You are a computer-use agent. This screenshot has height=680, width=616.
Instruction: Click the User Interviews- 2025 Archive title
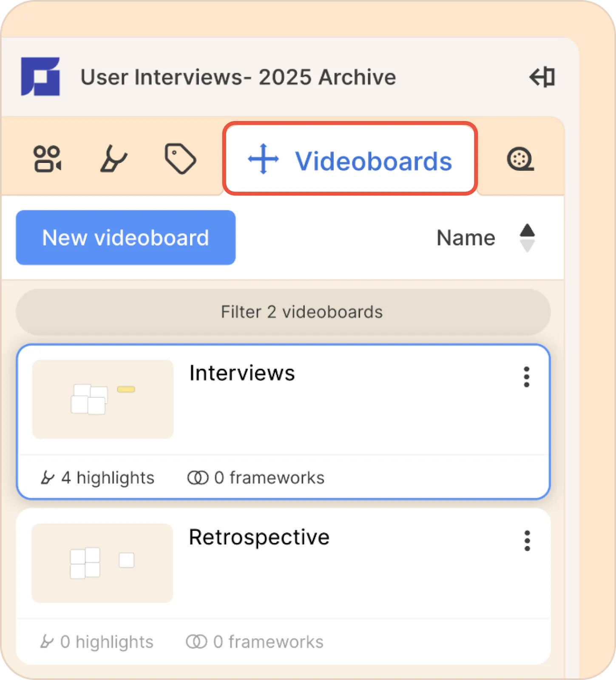coord(238,77)
